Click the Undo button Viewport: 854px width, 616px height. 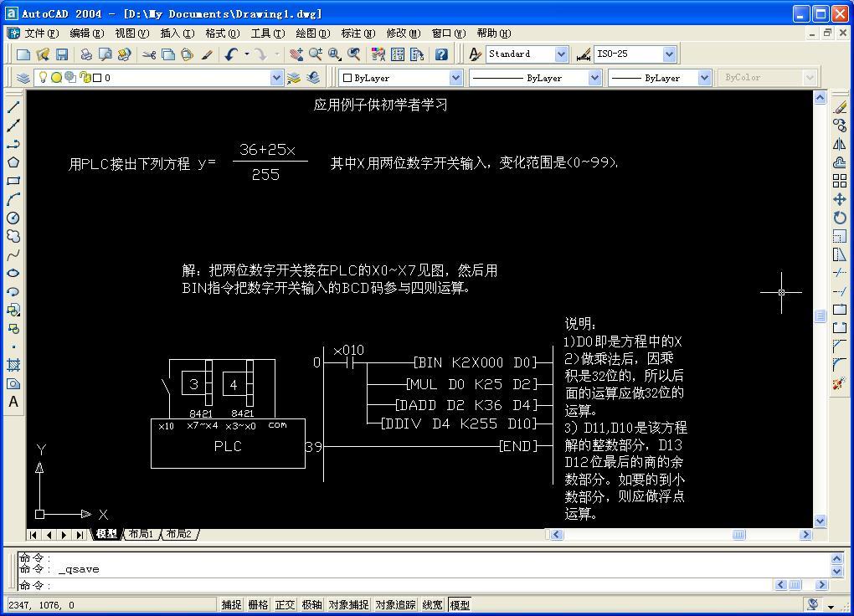point(230,54)
